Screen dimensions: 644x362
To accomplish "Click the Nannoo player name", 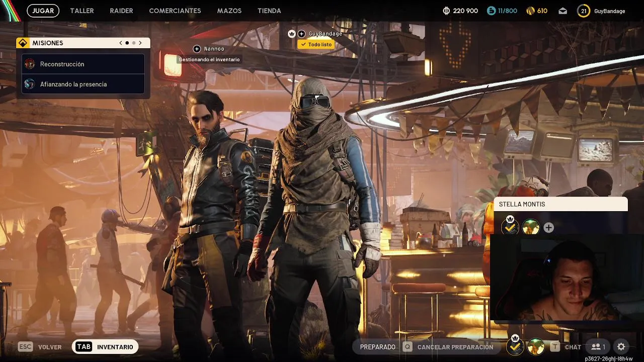I will [x=214, y=49].
